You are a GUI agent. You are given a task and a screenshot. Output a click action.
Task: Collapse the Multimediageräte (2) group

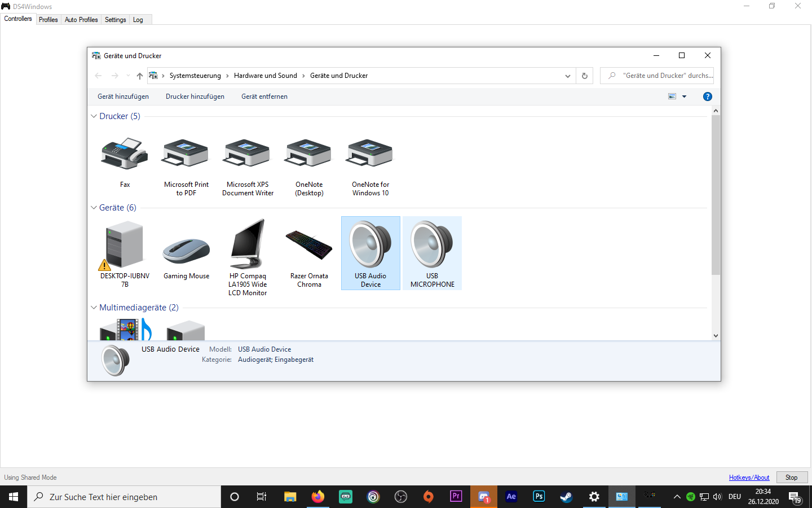(94, 308)
